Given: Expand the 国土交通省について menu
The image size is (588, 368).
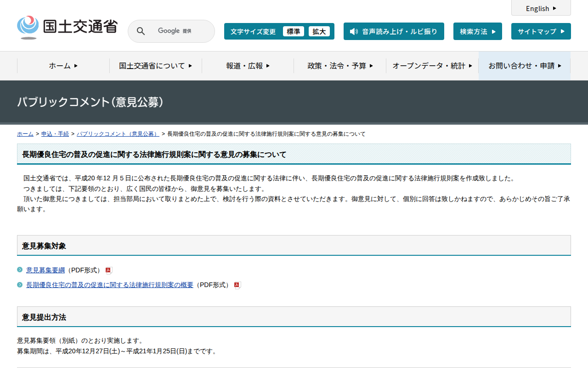Looking at the screenshot, I should (155, 66).
